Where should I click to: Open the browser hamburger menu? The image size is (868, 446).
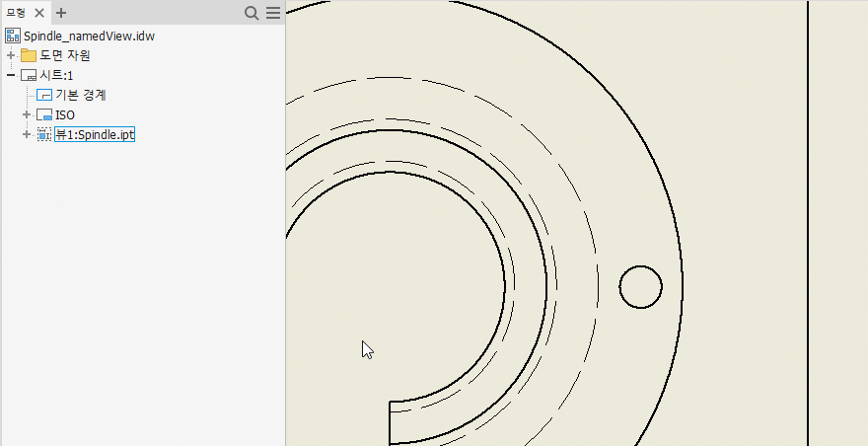[273, 13]
